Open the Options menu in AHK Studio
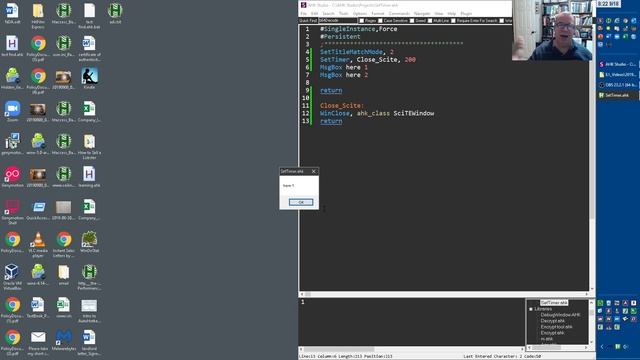This screenshot has width=640, height=360. point(360,13)
